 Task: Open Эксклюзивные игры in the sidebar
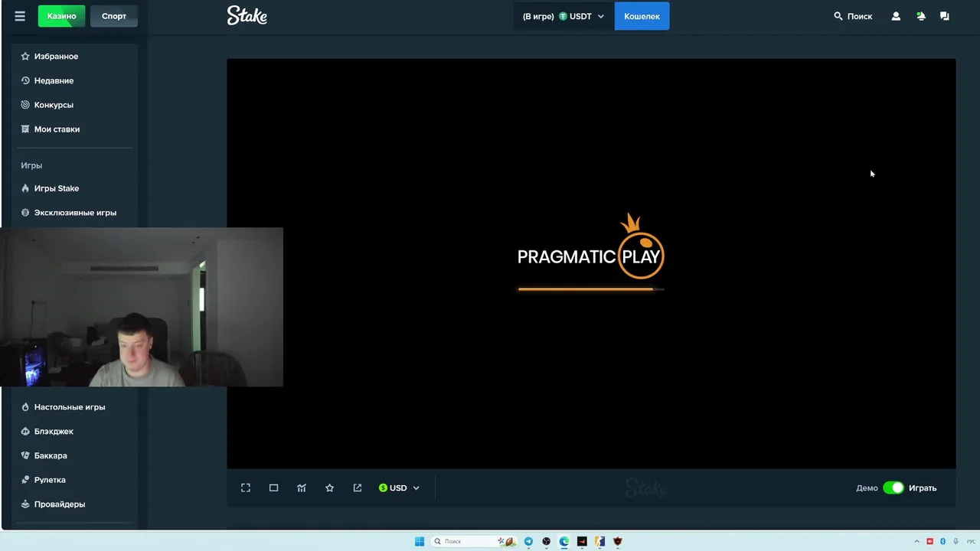[x=74, y=213]
